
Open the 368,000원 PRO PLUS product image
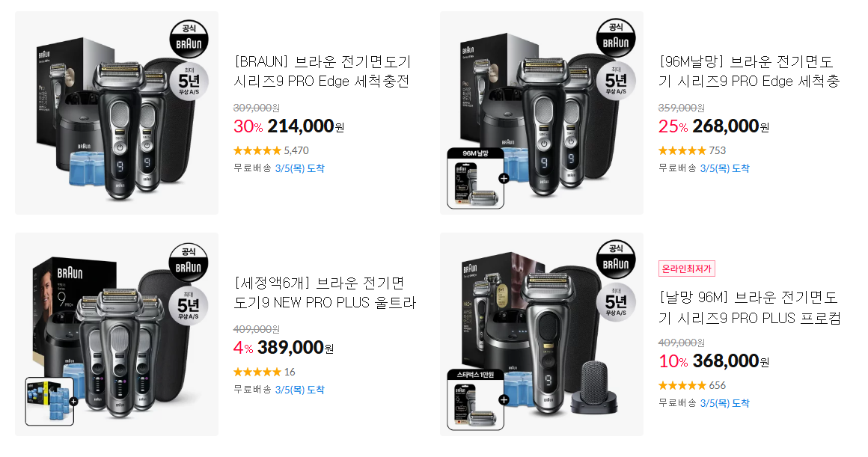542,334
